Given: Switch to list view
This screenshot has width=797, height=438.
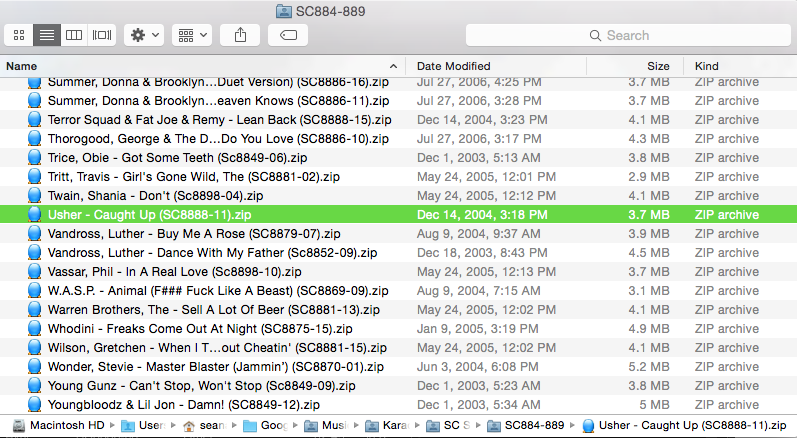Looking at the screenshot, I should pyautogui.click(x=47, y=35).
